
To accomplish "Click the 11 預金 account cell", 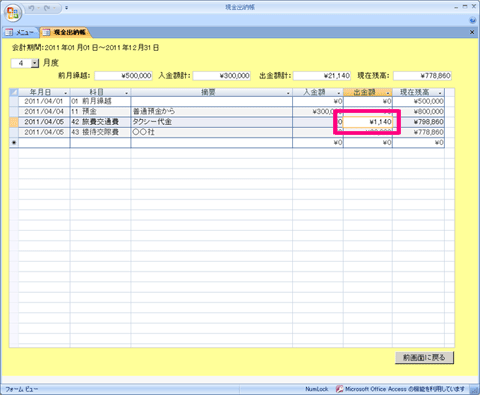I will coord(100,112).
